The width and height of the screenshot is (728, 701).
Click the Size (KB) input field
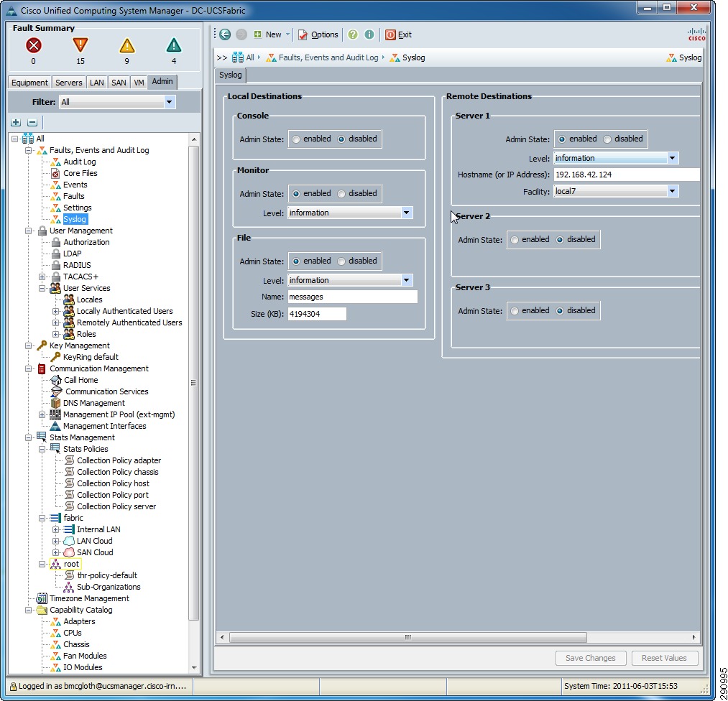coord(317,314)
